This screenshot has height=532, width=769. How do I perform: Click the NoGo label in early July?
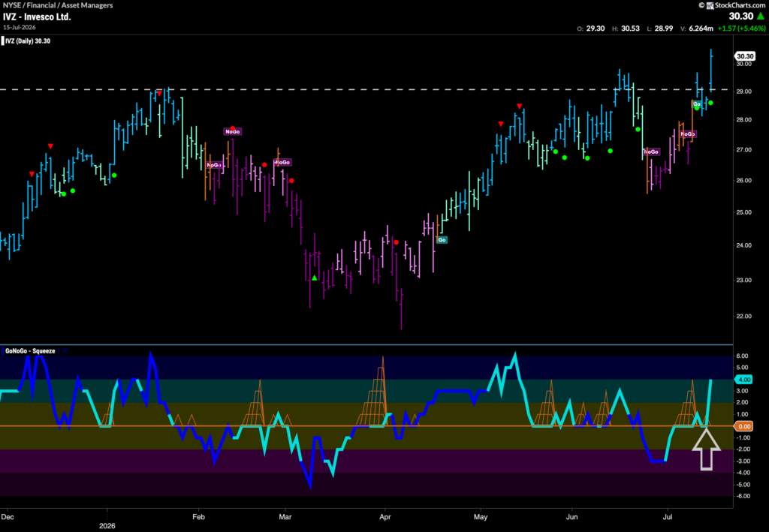[688, 134]
